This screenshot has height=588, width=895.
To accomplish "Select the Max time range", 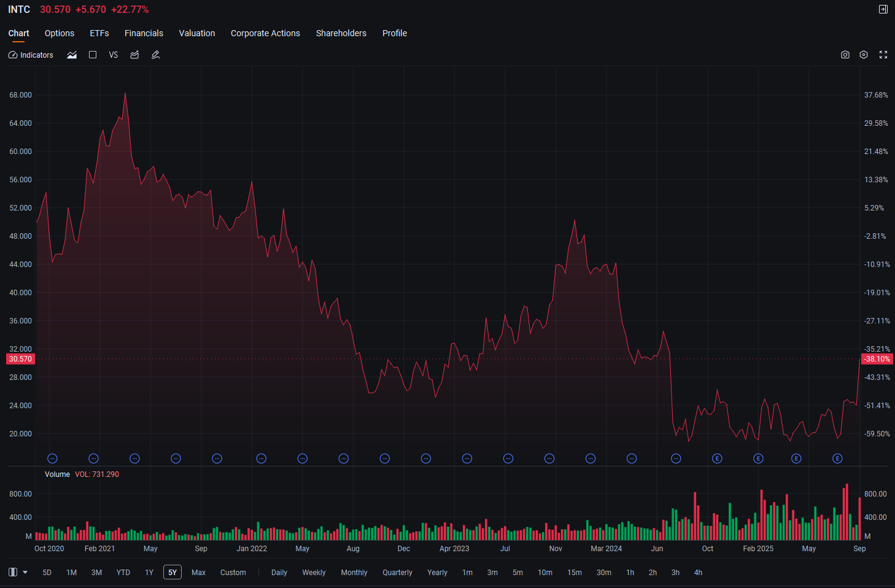I will tap(198, 573).
